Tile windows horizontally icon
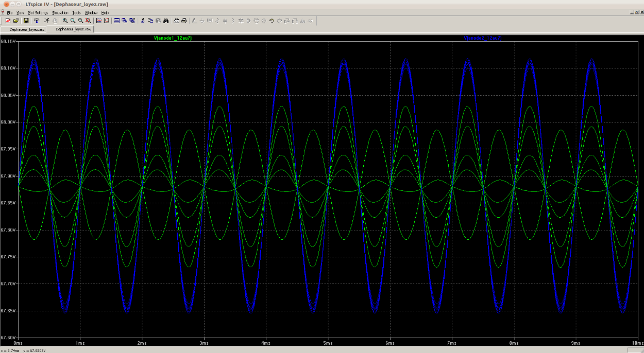This screenshot has height=353, width=644. (116, 21)
